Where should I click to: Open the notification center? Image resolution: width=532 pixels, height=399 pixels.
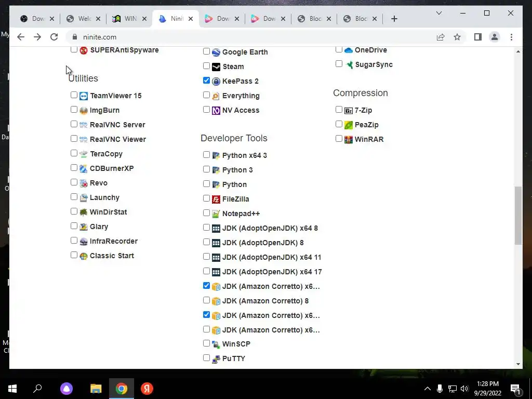[516, 389]
